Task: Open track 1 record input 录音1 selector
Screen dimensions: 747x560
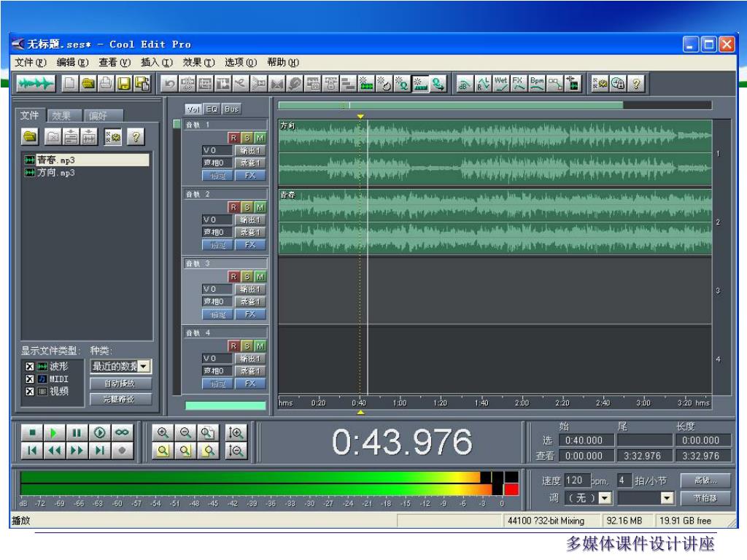Action: click(x=250, y=163)
